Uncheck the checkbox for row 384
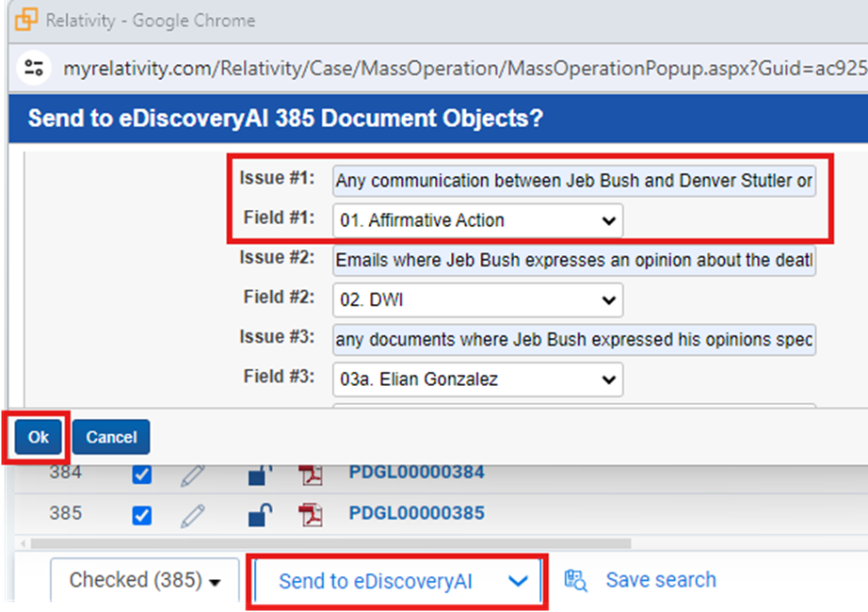 click(142, 475)
